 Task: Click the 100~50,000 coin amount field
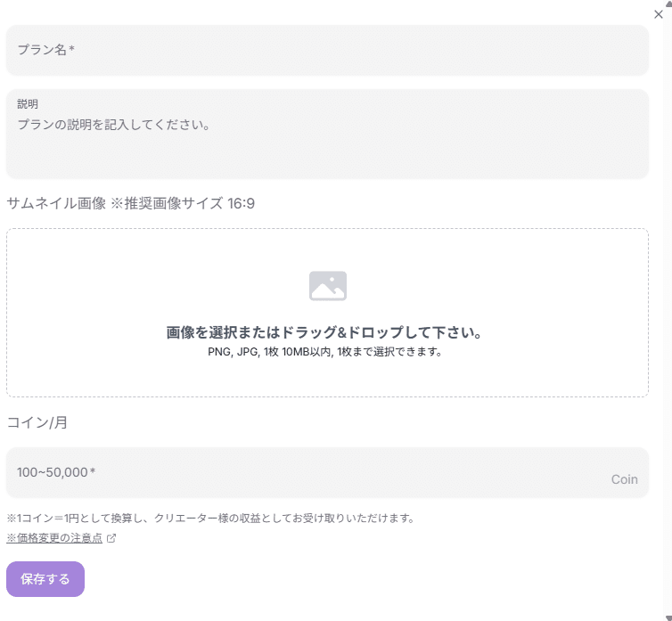point(327,473)
